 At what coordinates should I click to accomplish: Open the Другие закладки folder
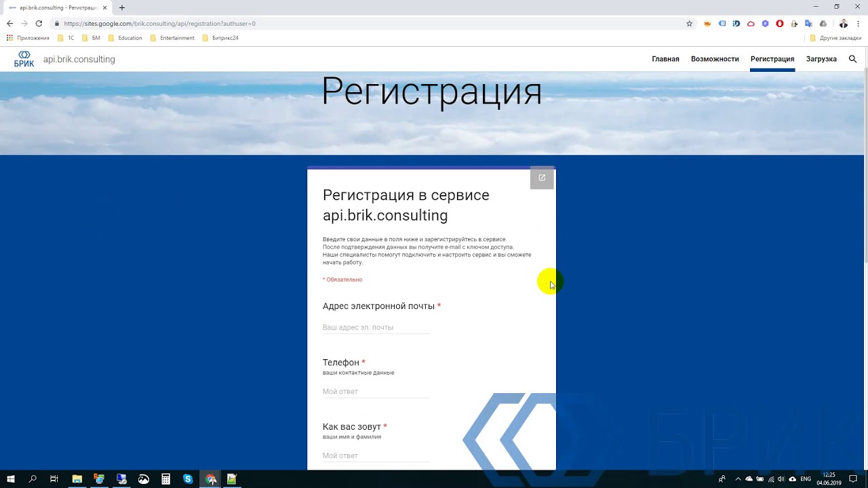(835, 38)
